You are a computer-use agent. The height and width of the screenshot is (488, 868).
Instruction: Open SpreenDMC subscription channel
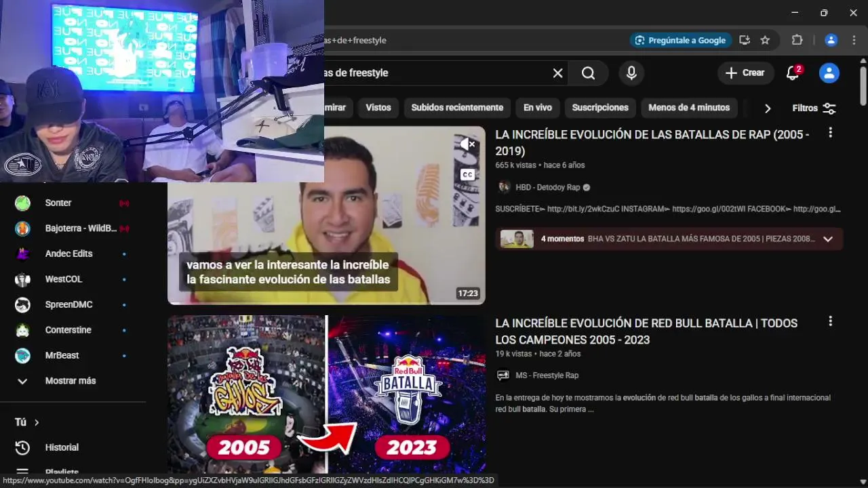coord(73,304)
